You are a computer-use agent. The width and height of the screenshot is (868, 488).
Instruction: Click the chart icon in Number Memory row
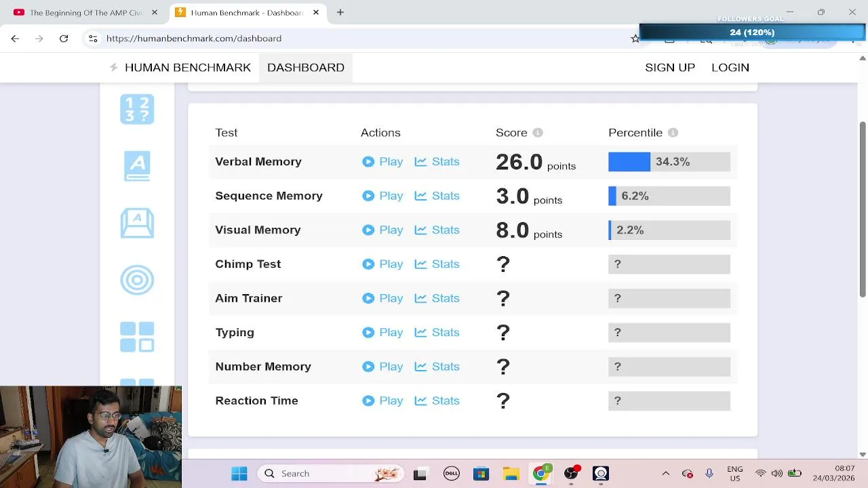(420, 367)
